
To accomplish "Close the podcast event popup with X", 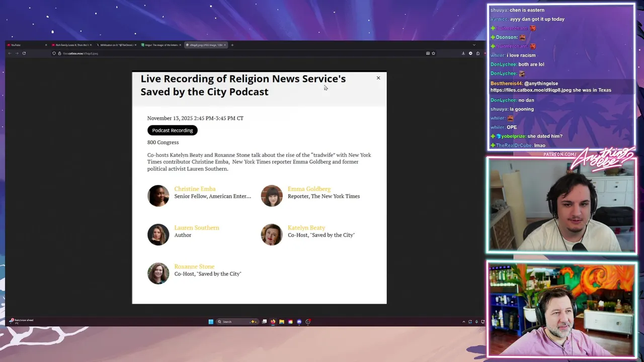I will (378, 78).
